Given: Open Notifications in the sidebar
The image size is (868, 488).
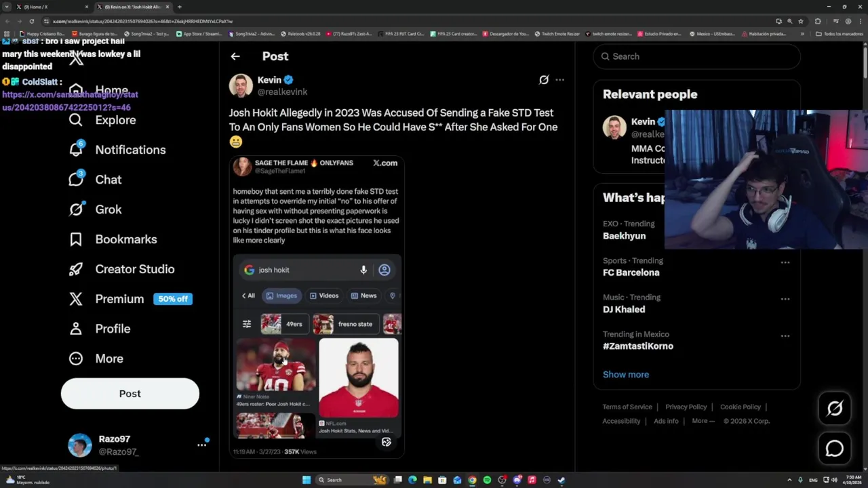Looking at the screenshot, I should (x=117, y=150).
